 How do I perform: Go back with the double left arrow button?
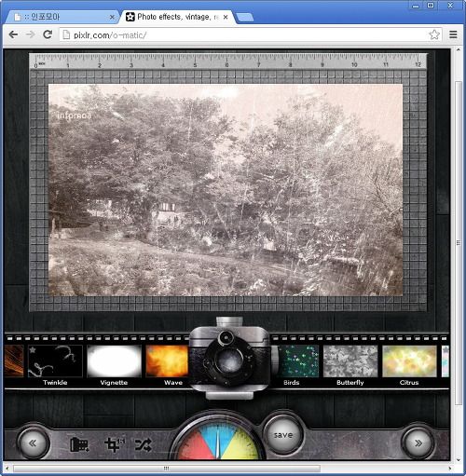coord(33,443)
